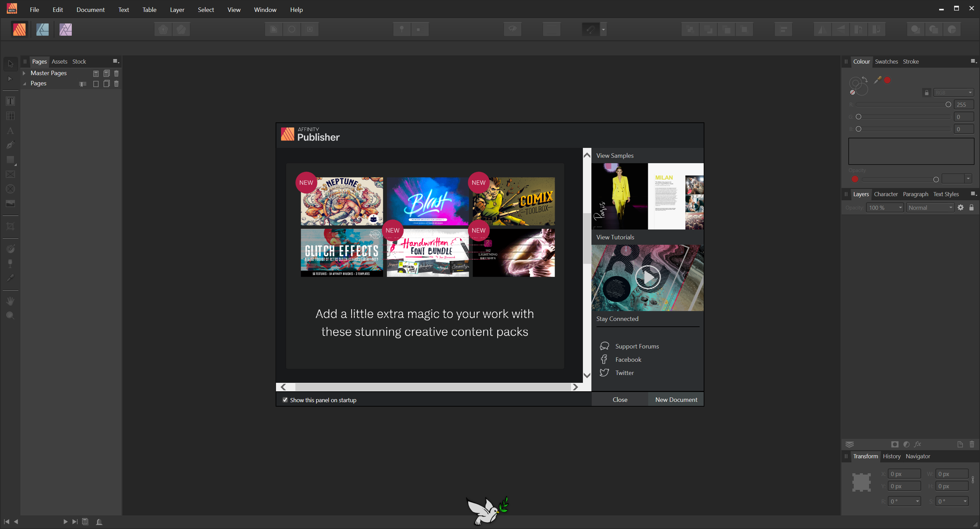Toggle the no-fill colour indicator
The image size is (980, 529).
(x=852, y=92)
